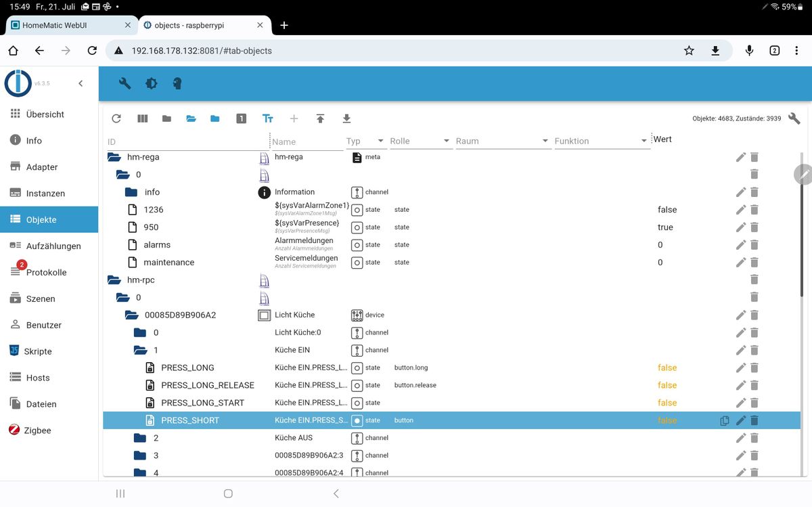
Task: Edit the alarms state object
Action: tap(741, 244)
